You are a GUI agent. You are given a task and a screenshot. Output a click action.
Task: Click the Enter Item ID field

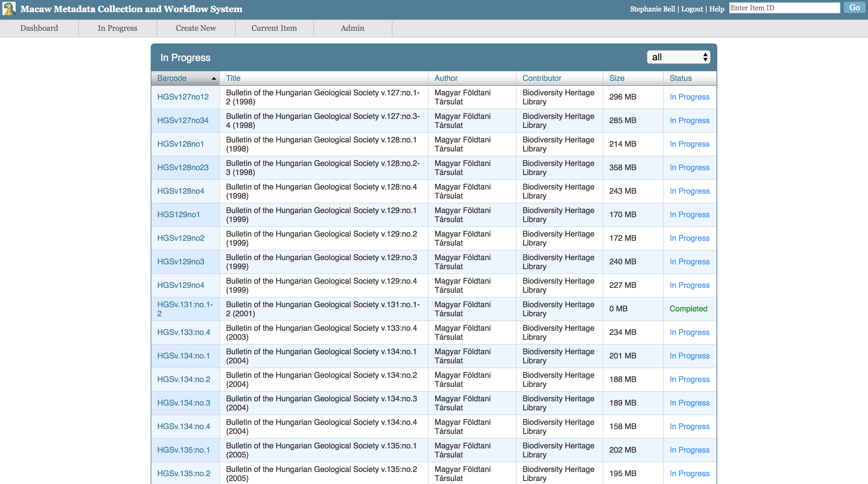(784, 8)
